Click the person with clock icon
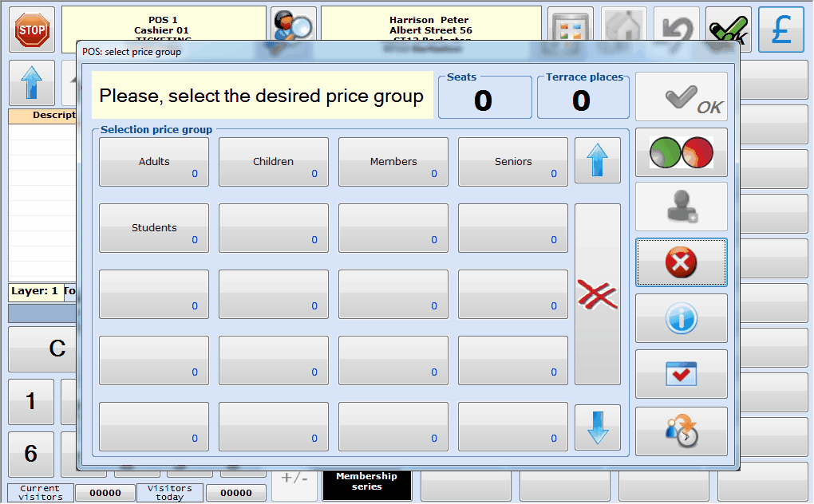 coord(681,431)
